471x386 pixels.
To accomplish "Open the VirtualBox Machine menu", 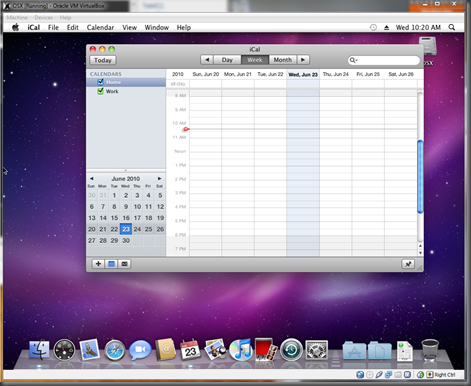I will (17, 17).
